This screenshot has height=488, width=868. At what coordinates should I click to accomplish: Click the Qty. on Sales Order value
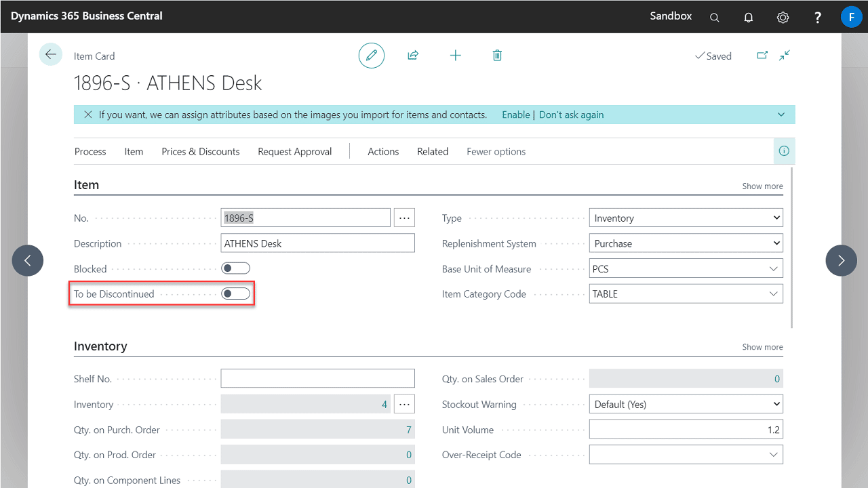point(686,378)
